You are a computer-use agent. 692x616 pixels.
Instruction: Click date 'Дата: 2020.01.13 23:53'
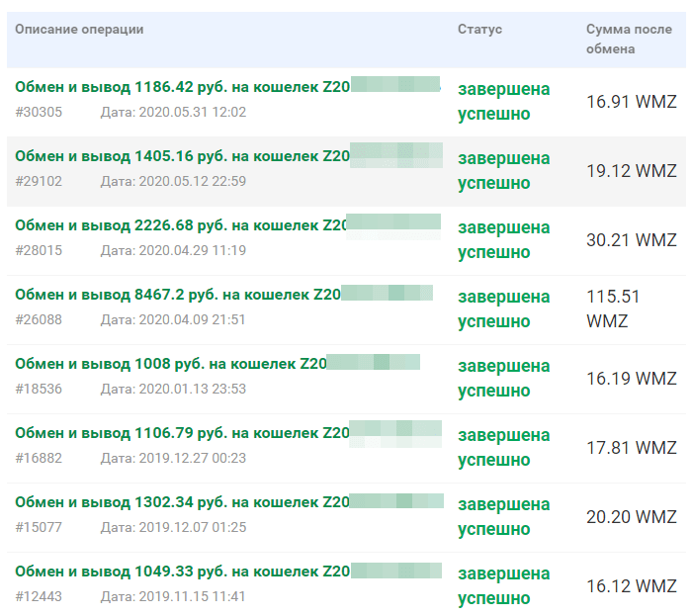(x=173, y=390)
